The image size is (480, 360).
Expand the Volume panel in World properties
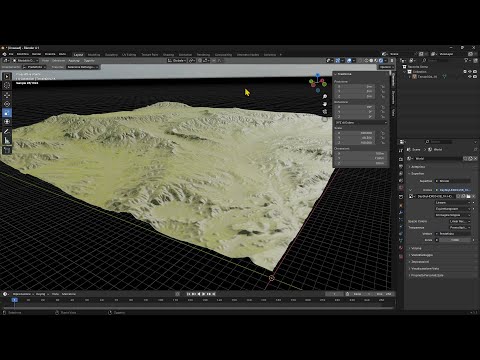[x=416, y=248]
